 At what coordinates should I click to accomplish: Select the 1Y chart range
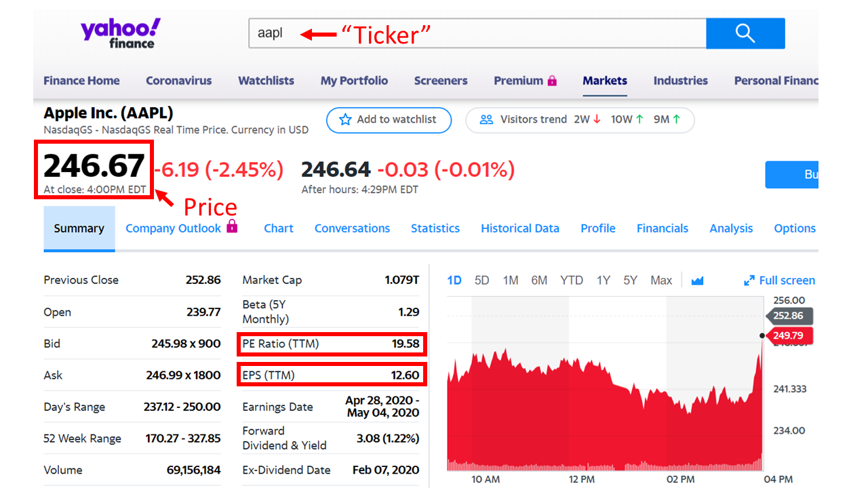coord(604,281)
